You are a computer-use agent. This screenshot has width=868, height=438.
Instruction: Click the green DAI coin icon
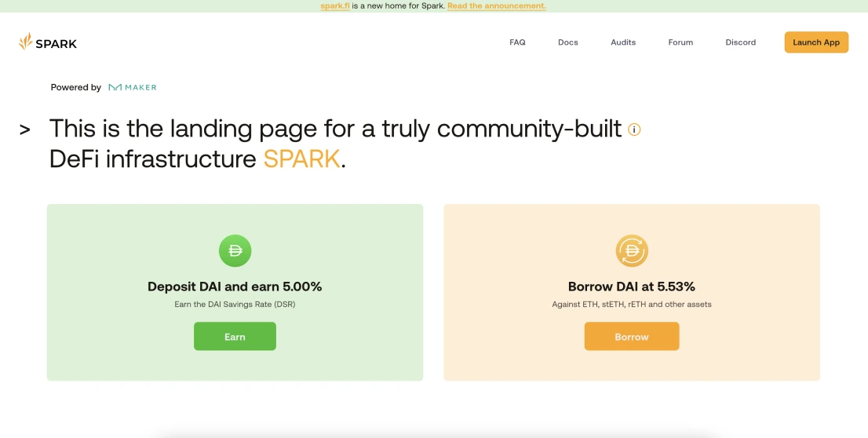pos(235,251)
